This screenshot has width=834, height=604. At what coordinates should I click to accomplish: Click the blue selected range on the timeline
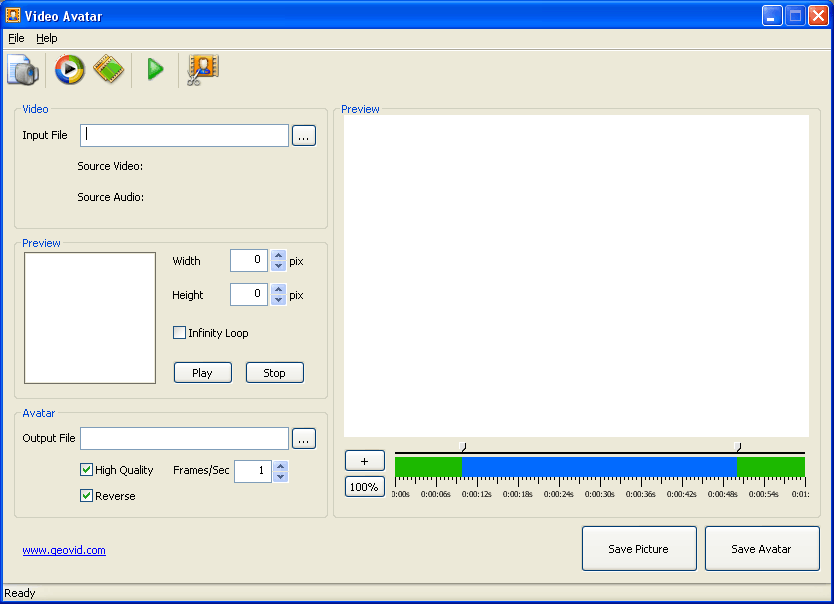pyautogui.click(x=599, y=467)
